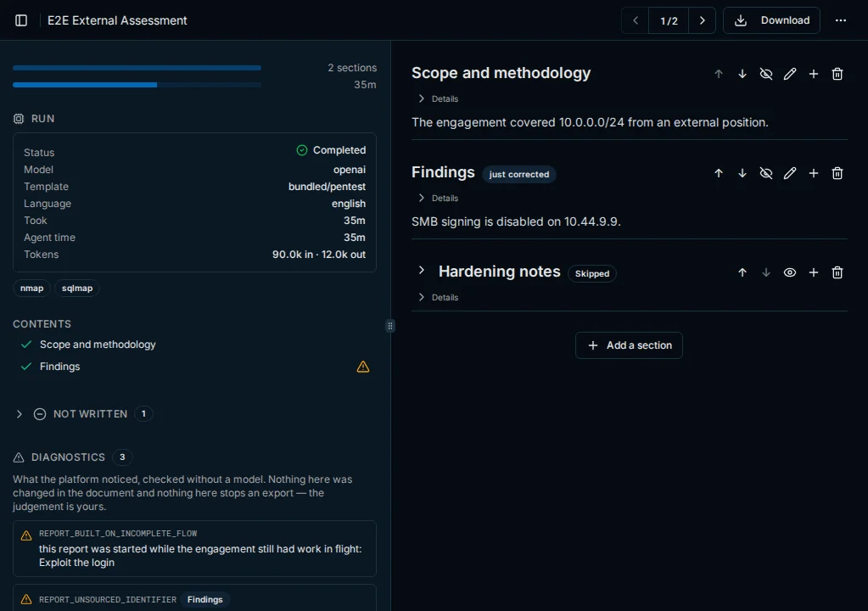This screenshot has height=611, width=868.
Task: Click the 2 sections label
Action: [x=352, y=68]
